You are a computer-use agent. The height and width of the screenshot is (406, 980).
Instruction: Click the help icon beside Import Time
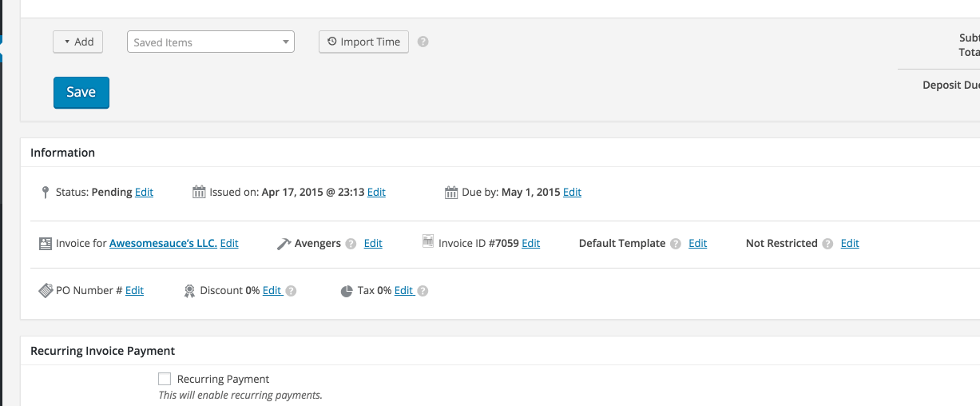(x=423, y=42)
